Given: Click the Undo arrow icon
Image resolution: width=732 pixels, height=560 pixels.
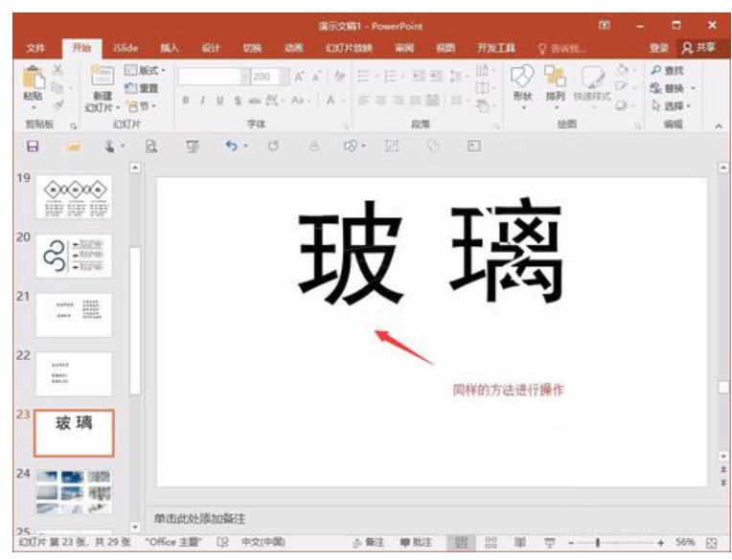Looking at the screenshot, I should tap(231, 146).
